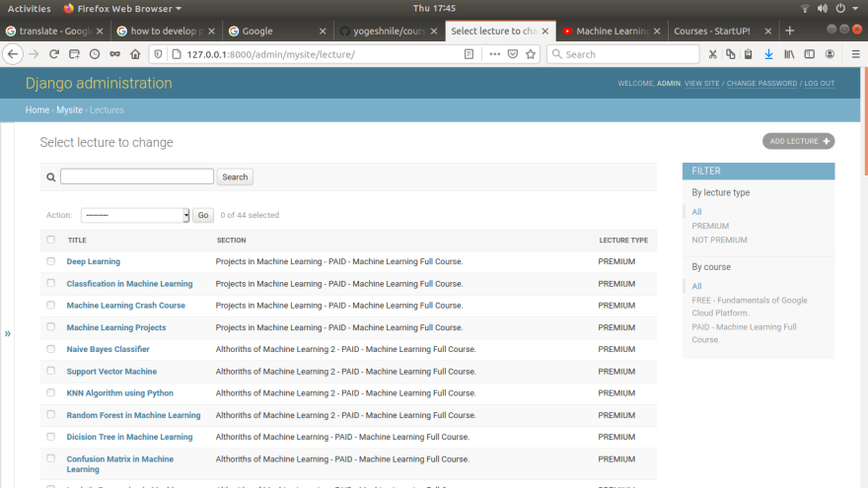The width and height of the screenshot is (868, 488).
Task: Filter lecture type by NOT PREMIUM
Action: [719, 240]
